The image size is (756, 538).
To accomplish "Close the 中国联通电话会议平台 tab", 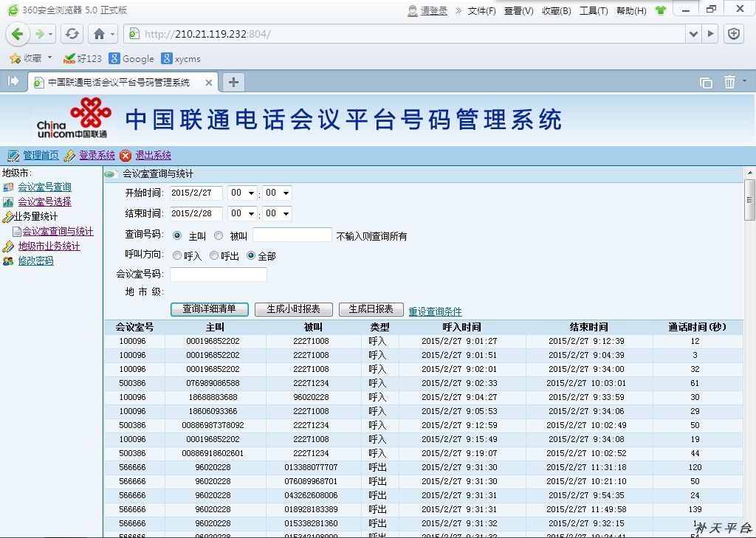I will pos(209,83).
